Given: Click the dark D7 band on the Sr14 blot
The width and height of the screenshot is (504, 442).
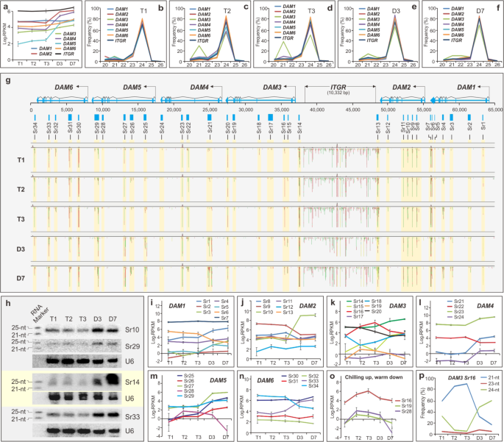Looking at the screenshot, I should [112, 379].
